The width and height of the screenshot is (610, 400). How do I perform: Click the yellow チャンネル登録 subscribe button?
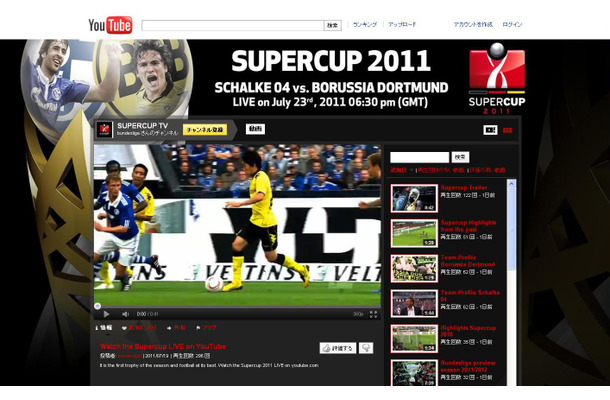click(x=205, y=130)
